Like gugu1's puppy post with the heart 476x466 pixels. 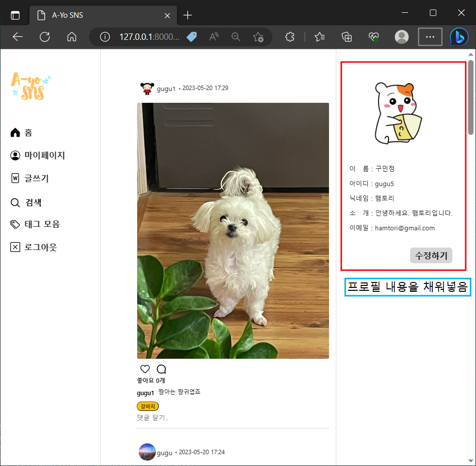coord(145,369)
